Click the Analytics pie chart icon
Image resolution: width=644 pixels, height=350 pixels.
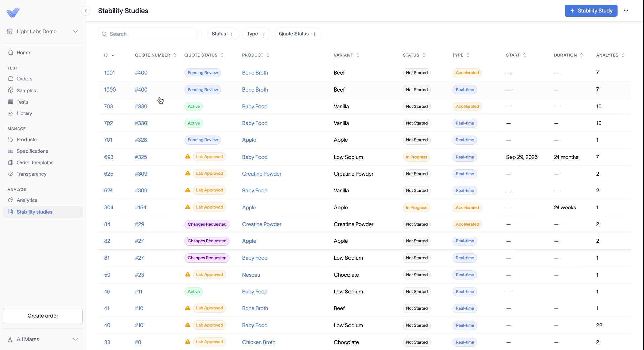pyautogui.click(x=11, y=200)
